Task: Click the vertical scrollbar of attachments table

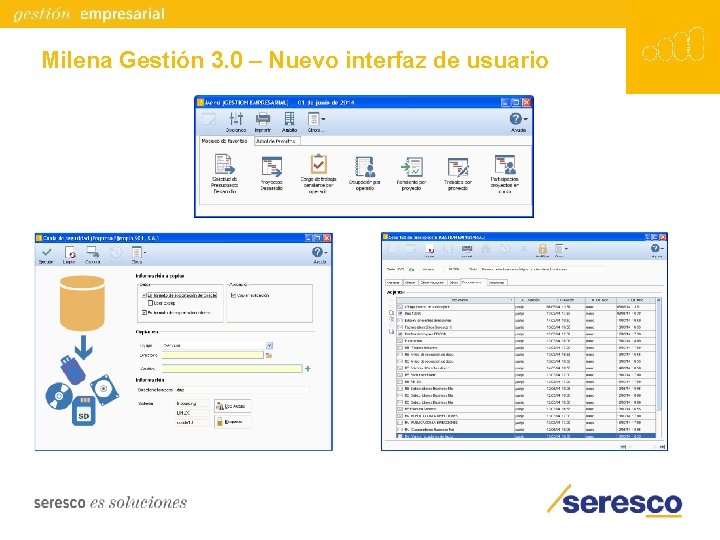Action: [659, 367]
